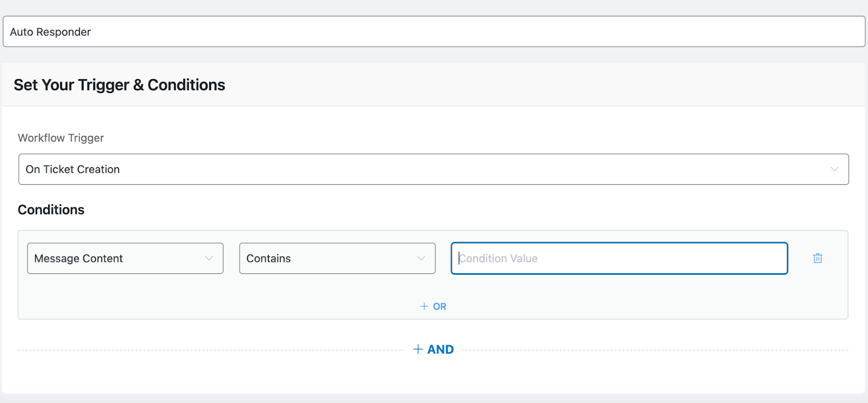This screenshot has width=868, height=403.
Task: Click the Contains field chevron arrow
Action: click(x=421, y=259)
